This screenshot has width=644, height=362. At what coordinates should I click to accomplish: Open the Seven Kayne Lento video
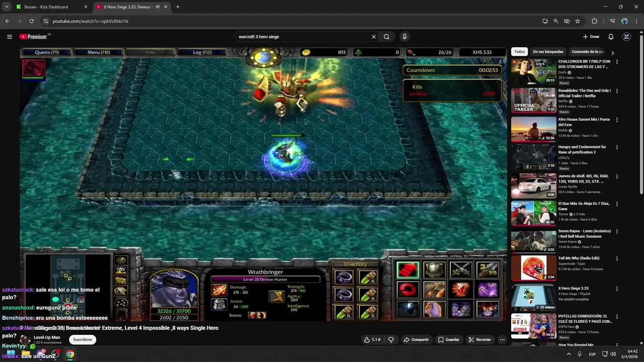coord(533,240)
